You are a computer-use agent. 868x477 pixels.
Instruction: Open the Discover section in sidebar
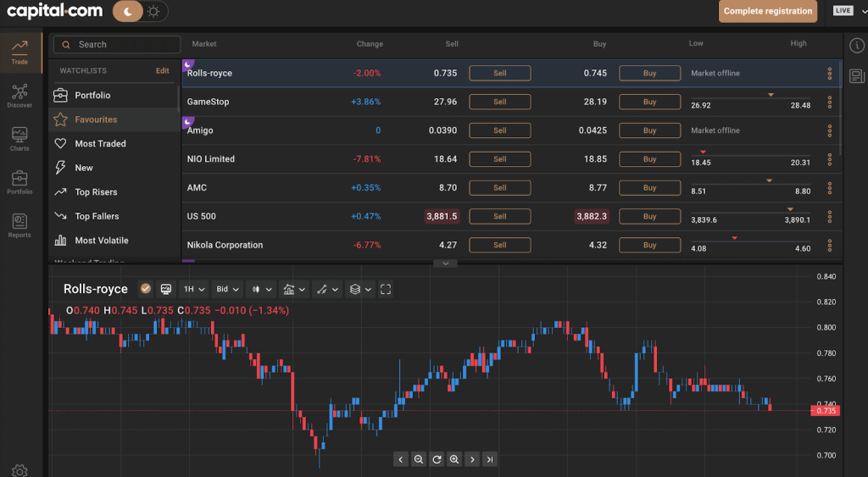pyautogui.click(x=20, y=96)
